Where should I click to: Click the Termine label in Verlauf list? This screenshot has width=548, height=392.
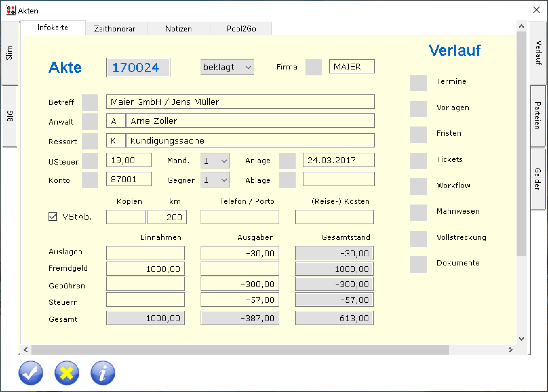(x=451, y=81)
